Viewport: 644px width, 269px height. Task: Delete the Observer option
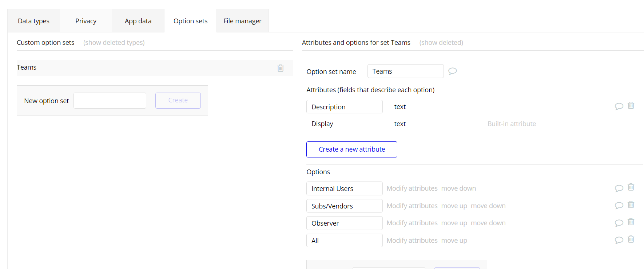[x=631, y=222]
